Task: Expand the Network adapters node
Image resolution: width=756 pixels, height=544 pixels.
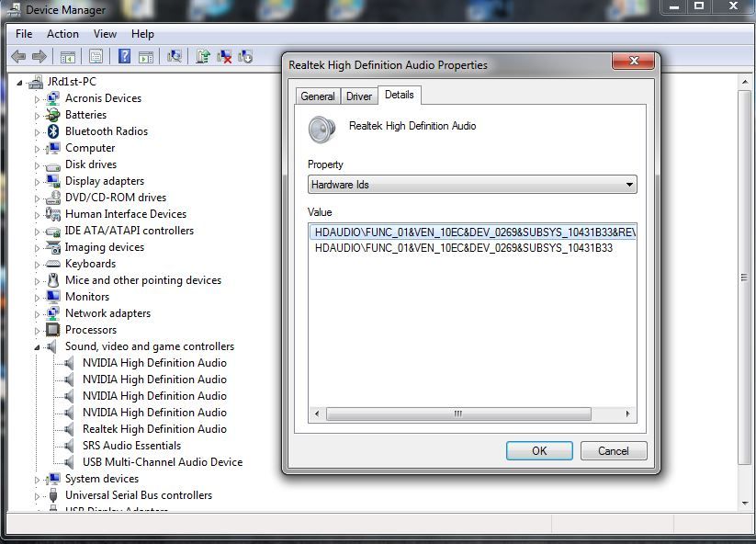Action: click(x=37, y=314)
